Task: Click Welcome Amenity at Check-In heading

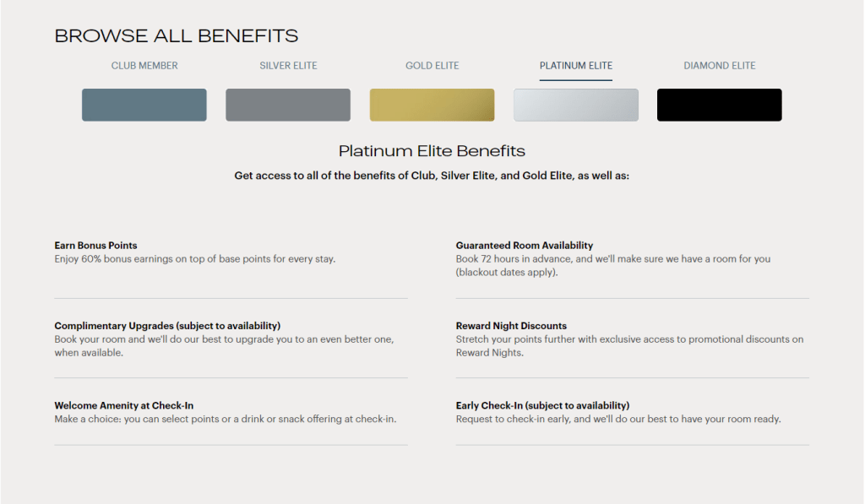Action: [x=124, y=406]
